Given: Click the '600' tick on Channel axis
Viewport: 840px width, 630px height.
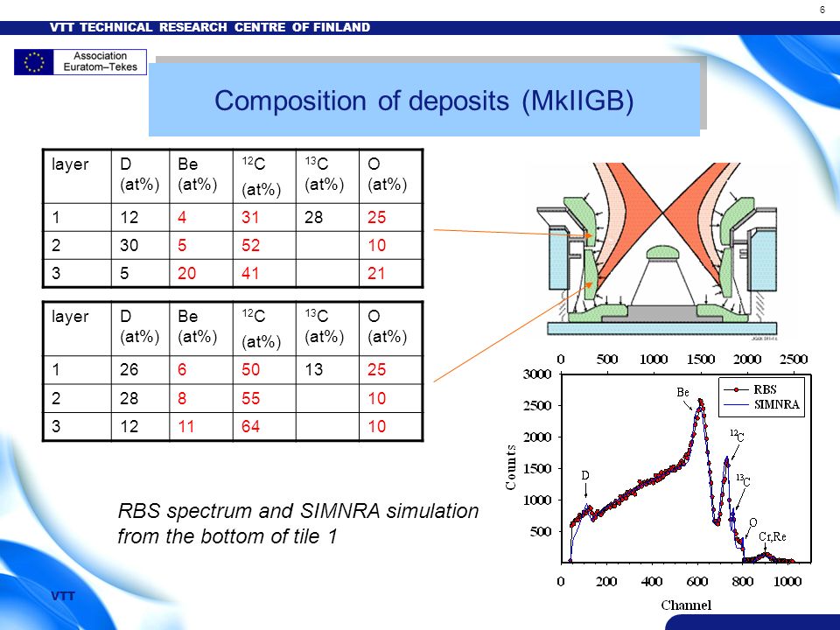Looking at the screenshot, I should pyautogui.click(x=697, y=581).
